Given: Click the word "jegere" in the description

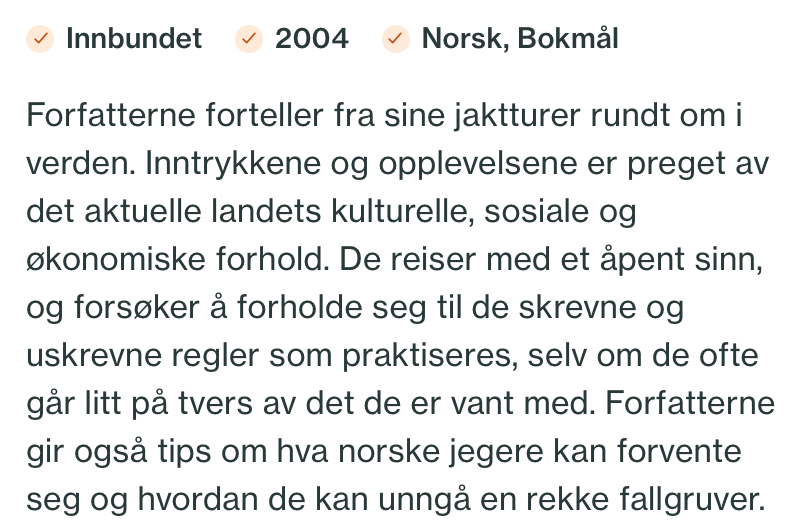Looking at the screenshot, I should click(x=496, y=452).
